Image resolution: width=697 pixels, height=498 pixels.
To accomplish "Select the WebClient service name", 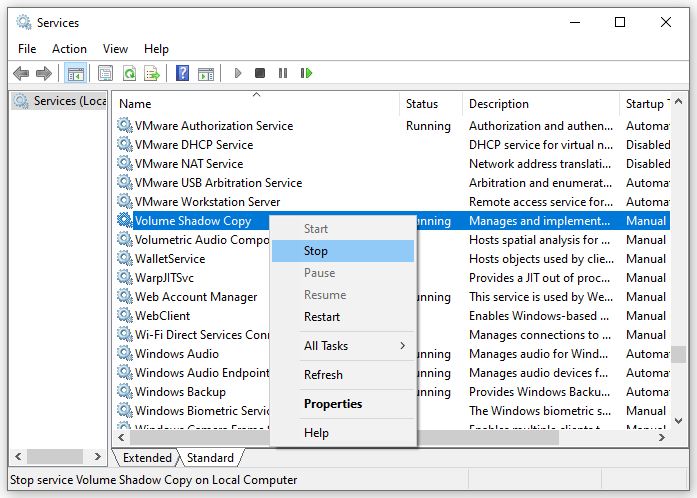I will point(162,316).
